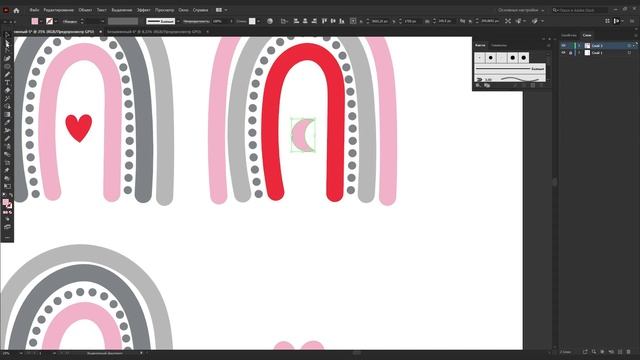This screenshot has width=640, height=360.
Task: Click the red heart shape on canvas
Action: tap(79, 128)
